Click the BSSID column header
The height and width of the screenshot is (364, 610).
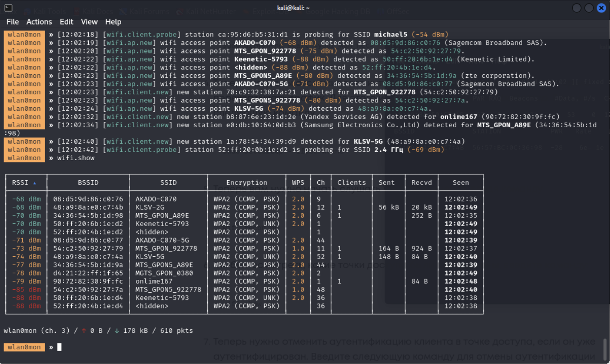click(88, 182)
